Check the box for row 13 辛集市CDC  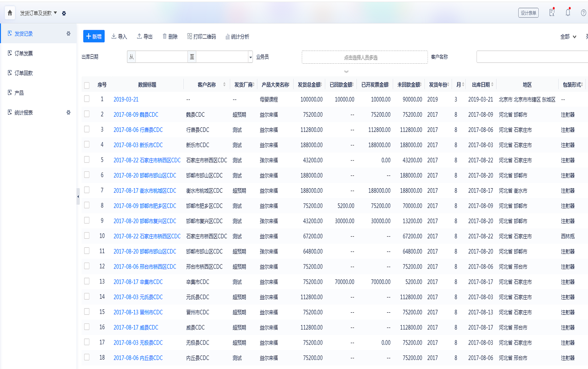pos(87,281)
